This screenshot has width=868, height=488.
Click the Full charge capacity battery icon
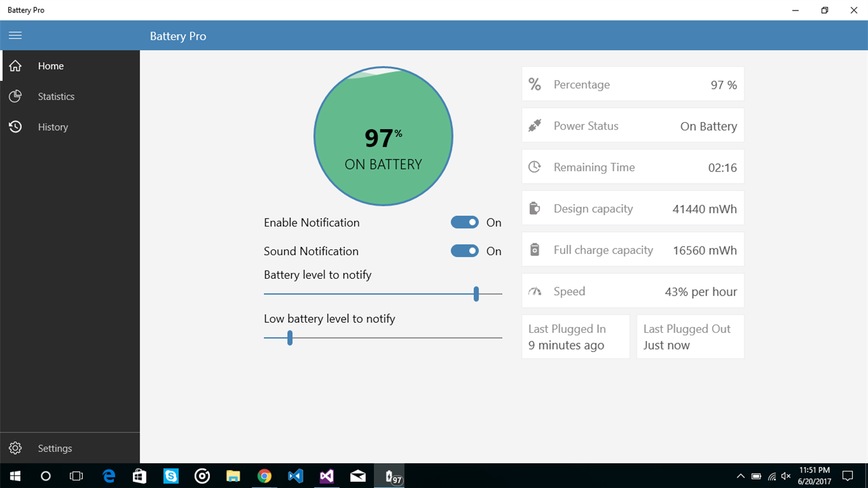click(534, 250)
